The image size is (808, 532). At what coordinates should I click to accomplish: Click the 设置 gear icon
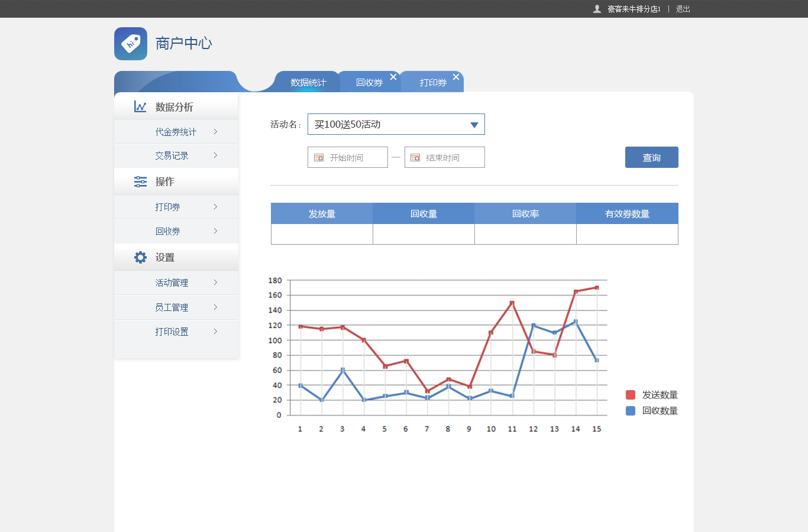(x=140, y=257)
